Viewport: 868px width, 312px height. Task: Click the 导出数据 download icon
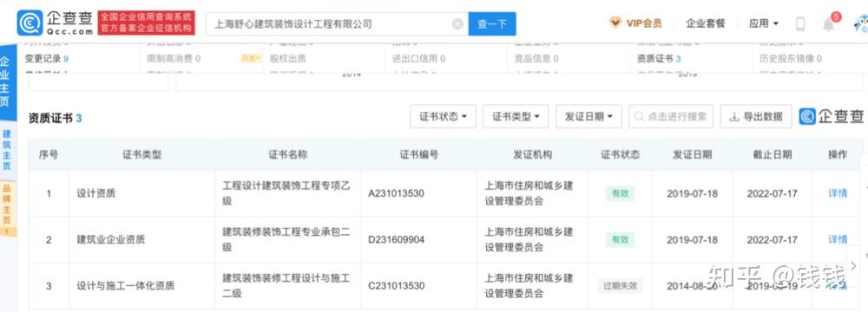734,117
